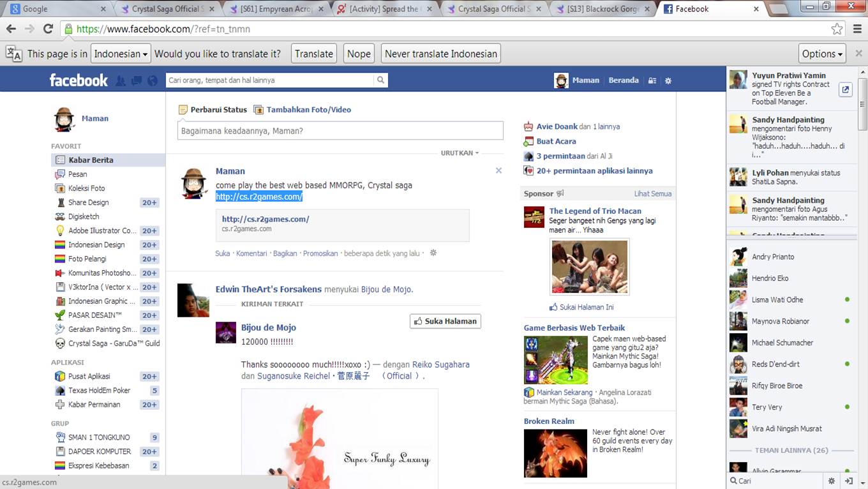This screenshot has width=868, height=489.
Task: Expand the translate Options dropdown
Action: tap(822, 54)
